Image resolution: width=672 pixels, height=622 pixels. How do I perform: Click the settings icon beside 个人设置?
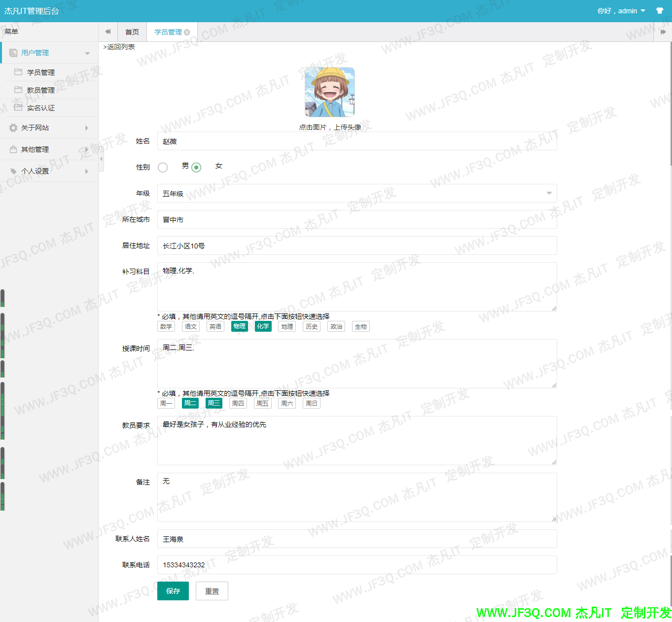tap(12, 171)
